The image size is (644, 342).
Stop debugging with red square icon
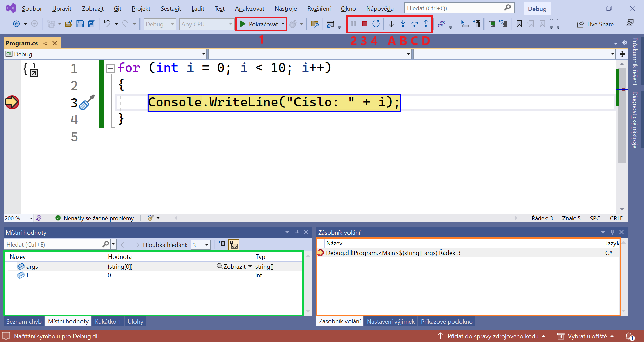click(x=365, y=24)
